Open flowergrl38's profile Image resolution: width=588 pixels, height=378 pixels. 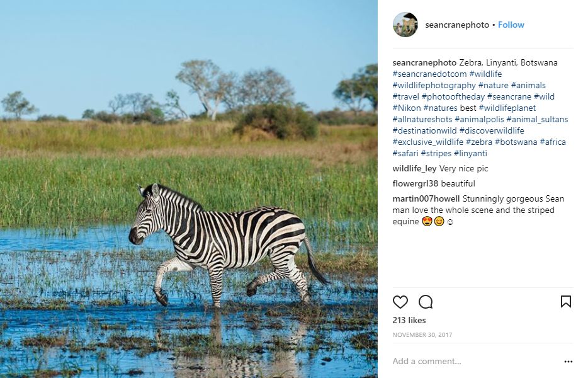click(x=416, y=184)
